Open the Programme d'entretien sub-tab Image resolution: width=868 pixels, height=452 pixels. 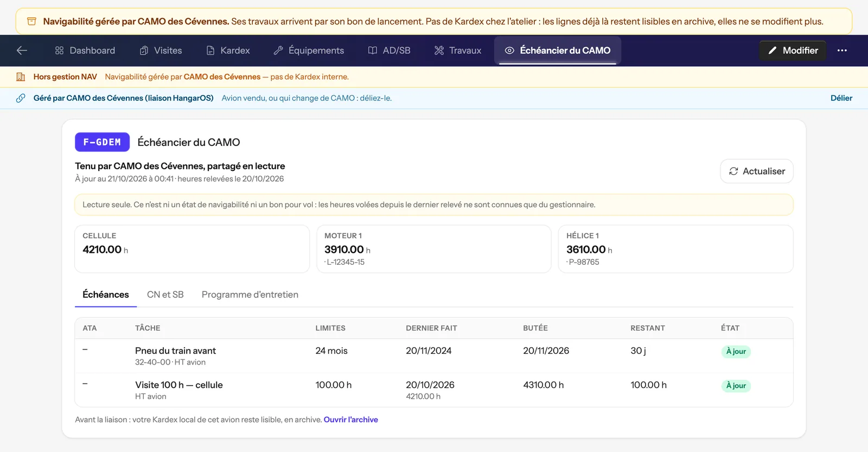point(250,295)
